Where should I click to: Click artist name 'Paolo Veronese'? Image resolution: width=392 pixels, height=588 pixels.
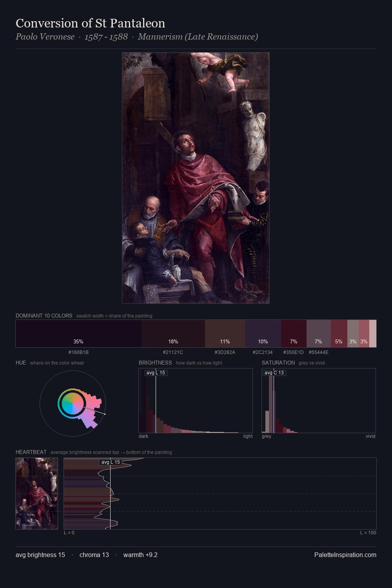coord(45,36)
